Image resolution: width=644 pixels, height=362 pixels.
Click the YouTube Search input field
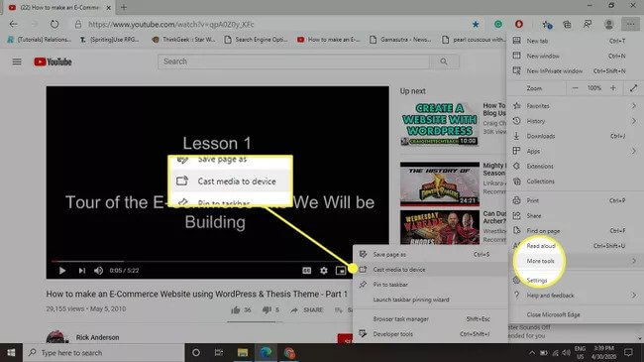coord(293,61)
